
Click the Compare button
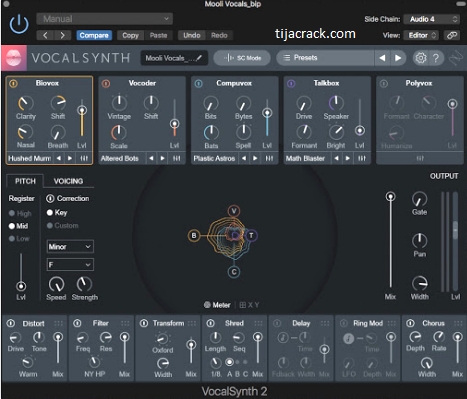tap(94, 35)
